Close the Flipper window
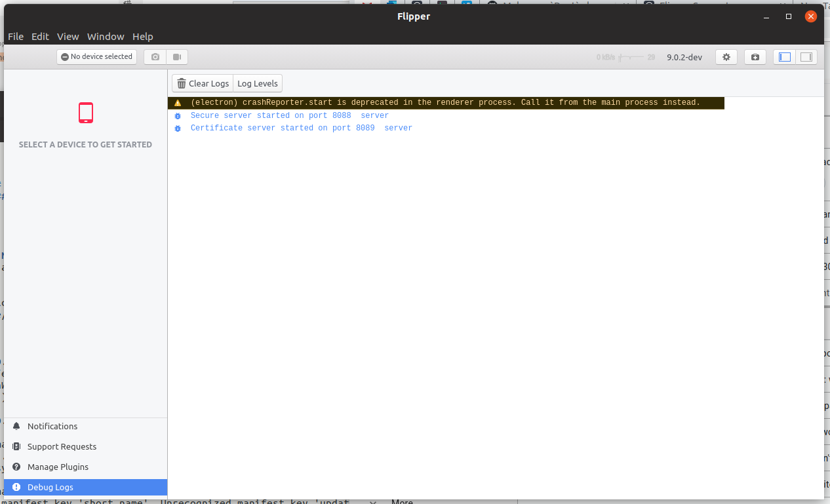 [811, 16]
